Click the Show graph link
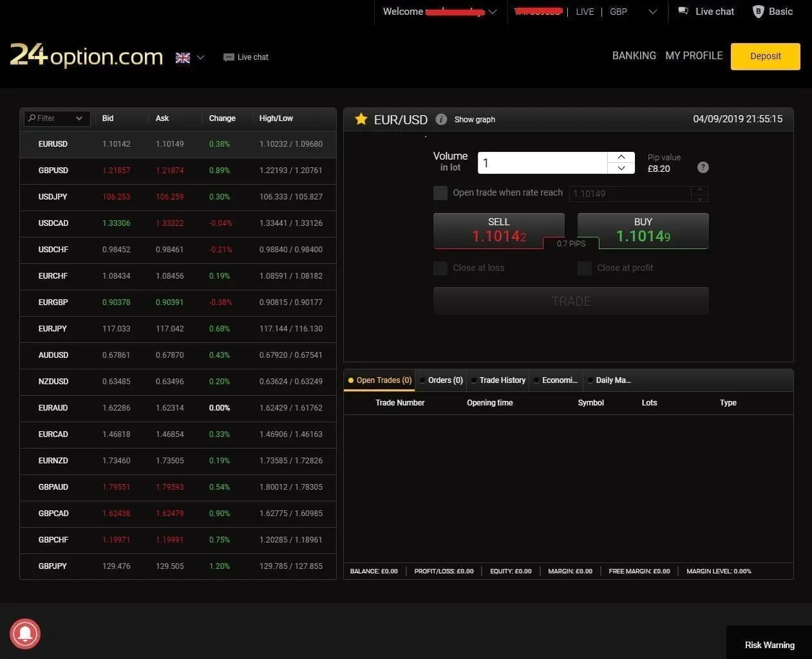The height and width of the screenshot is (659, 812). coord(475,120)
